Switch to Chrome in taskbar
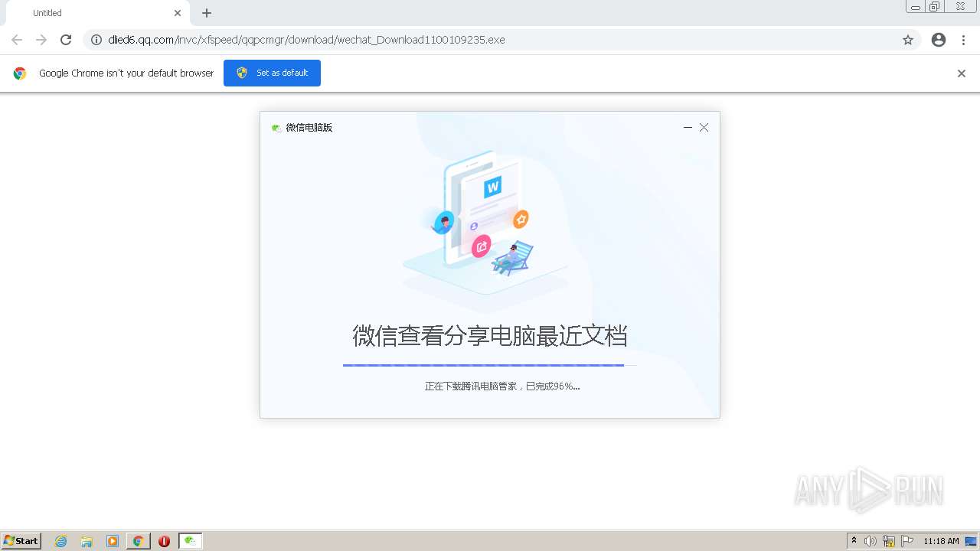The image size is (980, 551). (138, 541)
